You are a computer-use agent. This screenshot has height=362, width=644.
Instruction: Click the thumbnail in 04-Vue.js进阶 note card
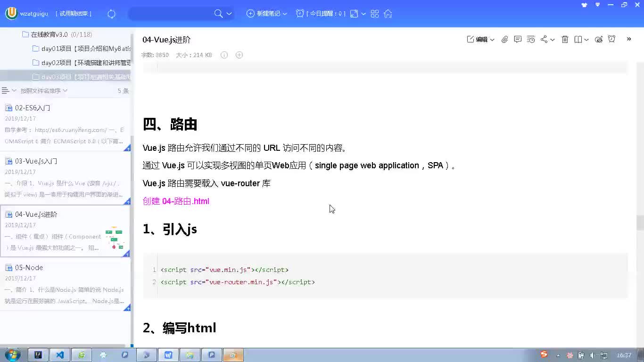tap(114, 238)
